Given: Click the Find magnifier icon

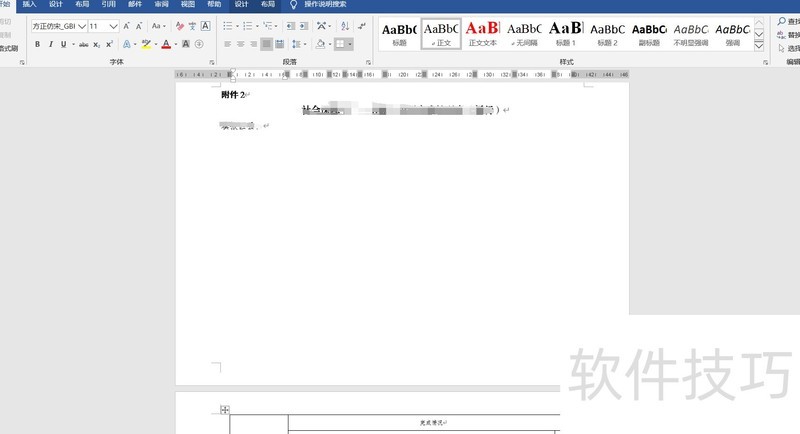Looking at the screenshot, I should pyautogui.click(x=781, y=21).
